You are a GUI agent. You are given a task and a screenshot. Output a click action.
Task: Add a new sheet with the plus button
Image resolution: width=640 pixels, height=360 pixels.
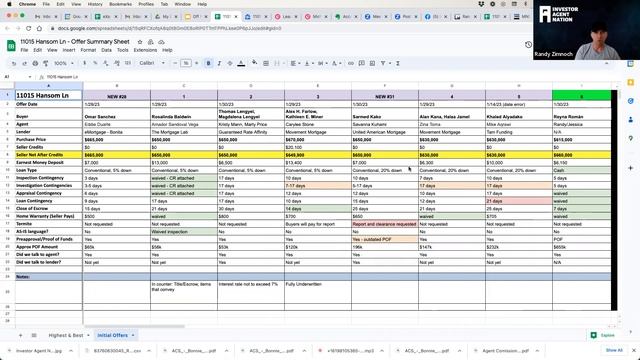pyautogui.click(x=20, y=335)
